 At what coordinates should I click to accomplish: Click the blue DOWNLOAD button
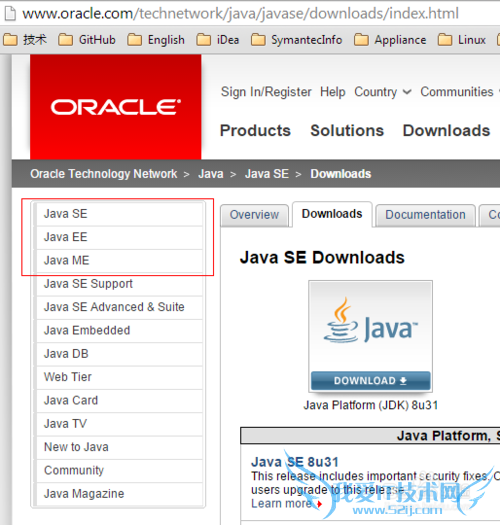370,381
